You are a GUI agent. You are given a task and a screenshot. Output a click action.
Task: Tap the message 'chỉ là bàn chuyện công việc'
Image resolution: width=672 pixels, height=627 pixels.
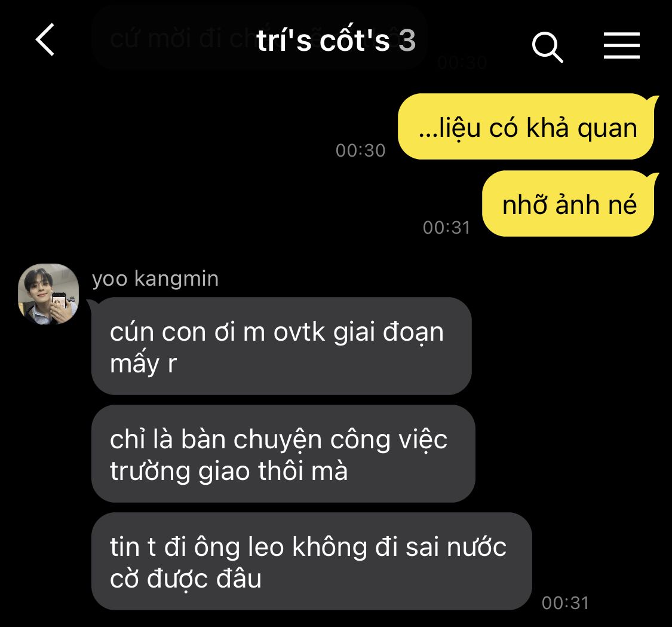[x=283, y=454]
